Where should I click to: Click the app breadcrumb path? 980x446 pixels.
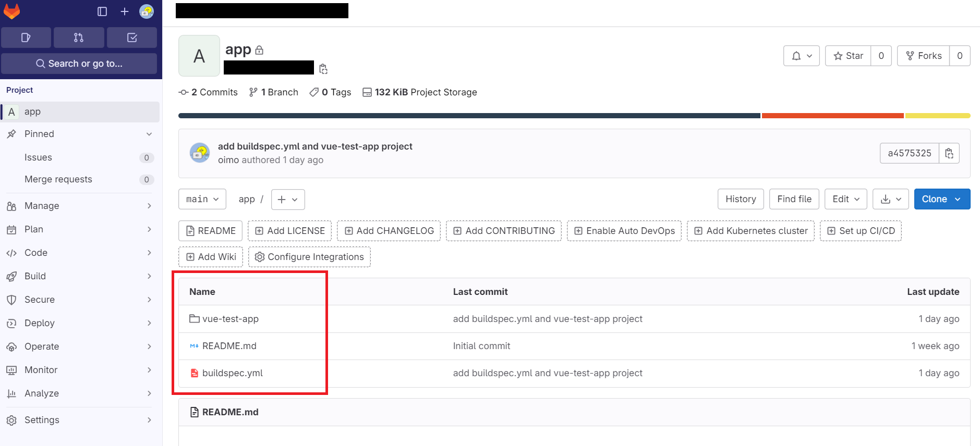coord(247,199)
